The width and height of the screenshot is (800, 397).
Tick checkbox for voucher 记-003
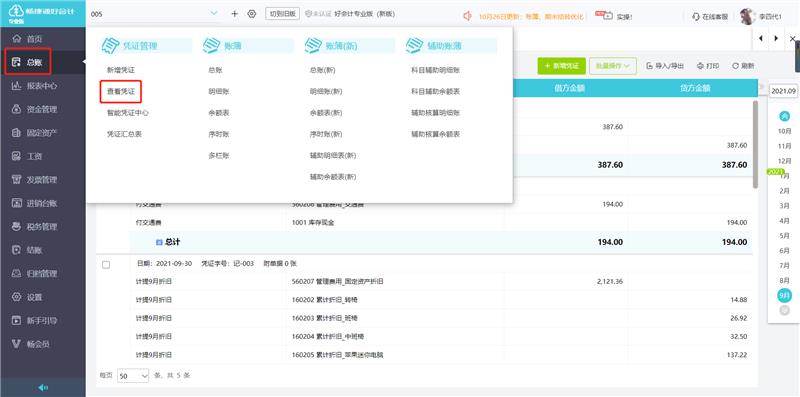coord(106,265)
